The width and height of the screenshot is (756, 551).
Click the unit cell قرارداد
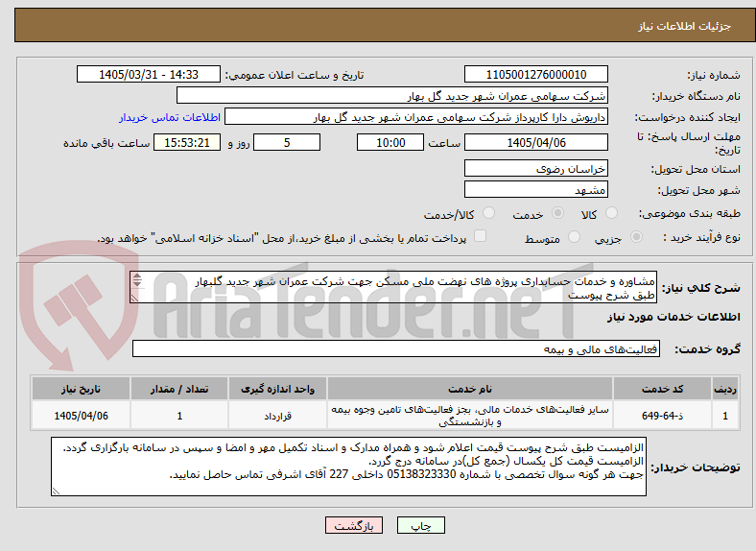[x=277, y=416]
